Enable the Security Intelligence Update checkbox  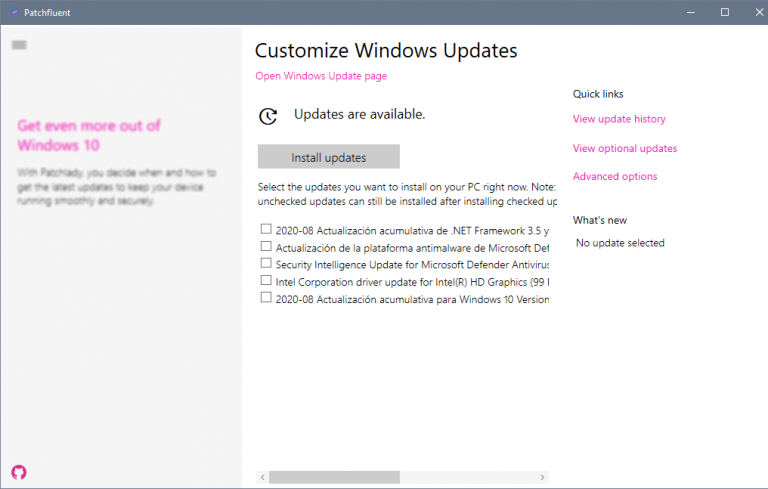[266, 263]
